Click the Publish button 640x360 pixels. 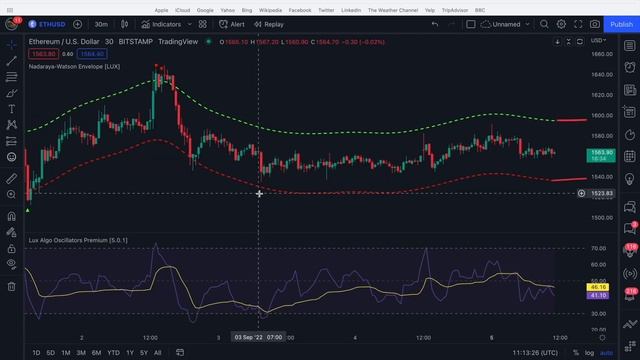pos(621,24)
